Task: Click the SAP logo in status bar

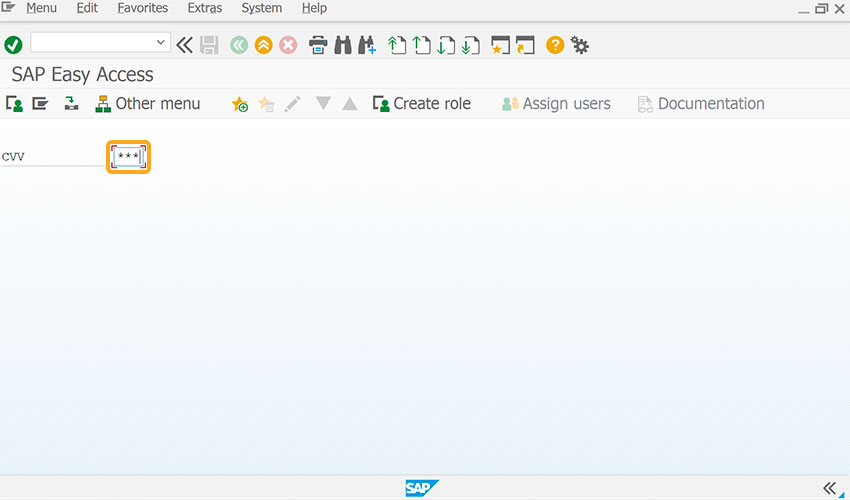Action: click(x=421, y=488)
